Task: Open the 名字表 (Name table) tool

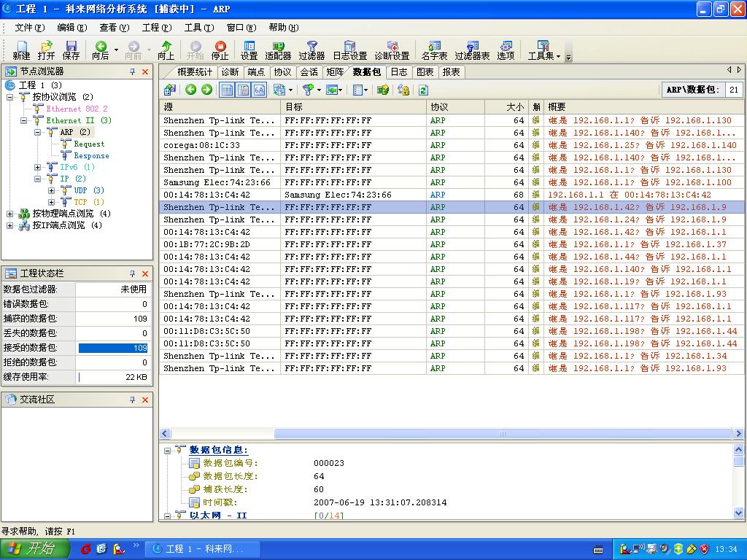Action: pos(434,50)
